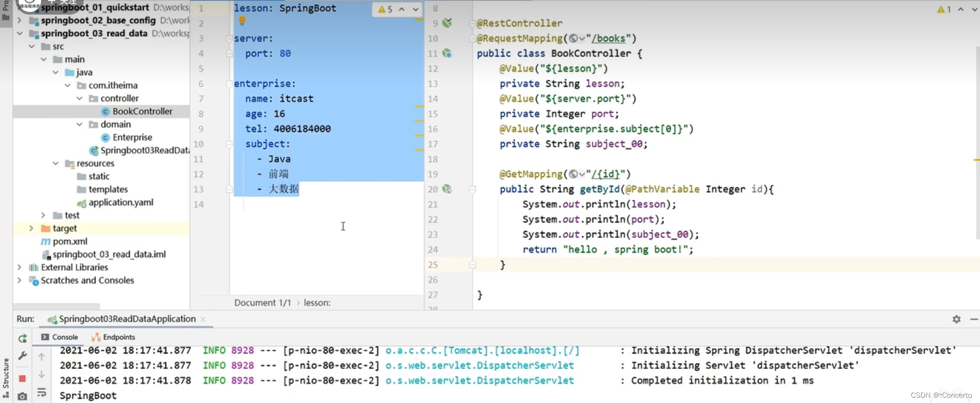Click the Spring bean gutter icon on line 9
Image resolution: width=980 pixels, height=403 pixels.
447,23
